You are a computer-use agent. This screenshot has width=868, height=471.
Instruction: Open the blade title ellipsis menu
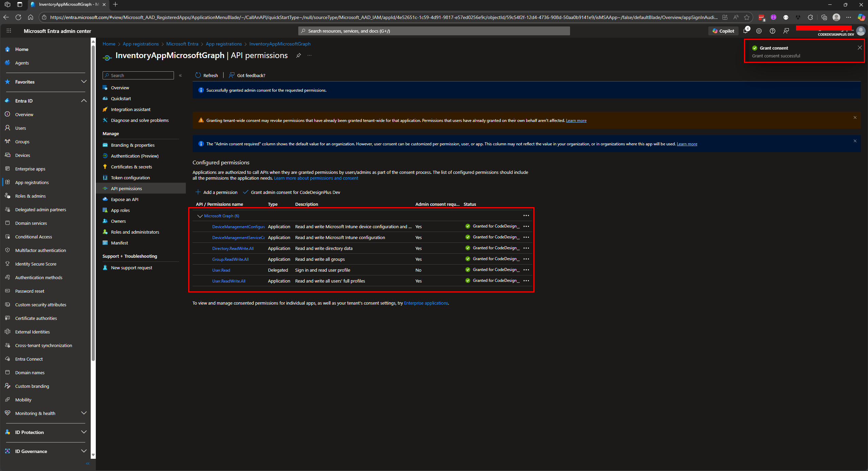click(309, 55)
